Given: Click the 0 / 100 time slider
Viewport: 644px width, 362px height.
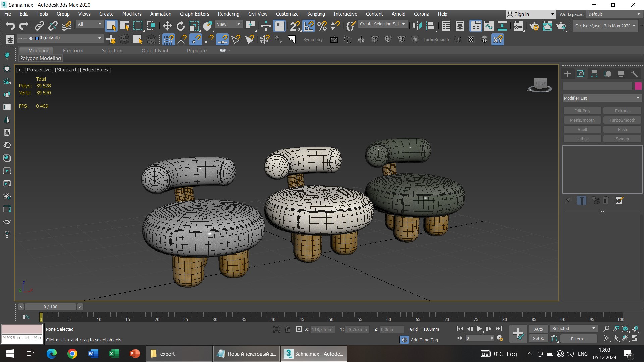Looking at the screenshot, I should click(50, 307).
